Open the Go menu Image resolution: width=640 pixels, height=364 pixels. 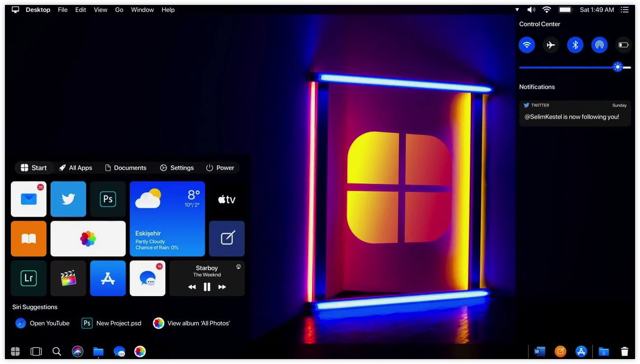(119, 10)
